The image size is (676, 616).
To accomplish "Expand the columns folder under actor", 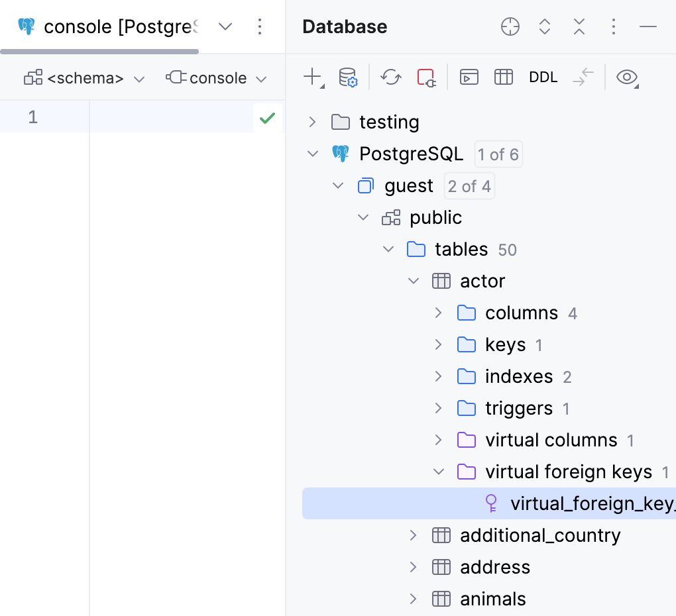I will pyautogui.click(x=438, y=313).
